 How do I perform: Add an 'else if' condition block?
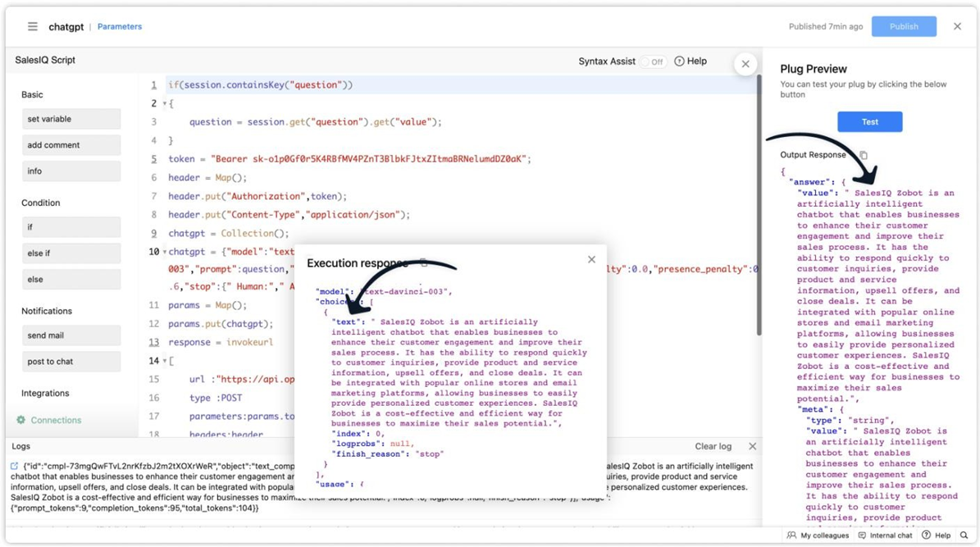[x=71, y=253]
